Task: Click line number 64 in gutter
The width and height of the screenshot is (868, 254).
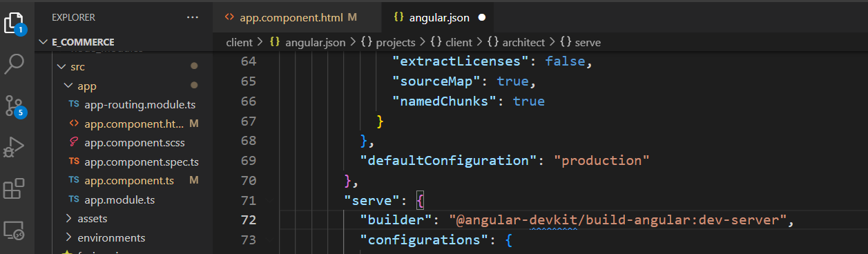Action: (x=249, y=61)
